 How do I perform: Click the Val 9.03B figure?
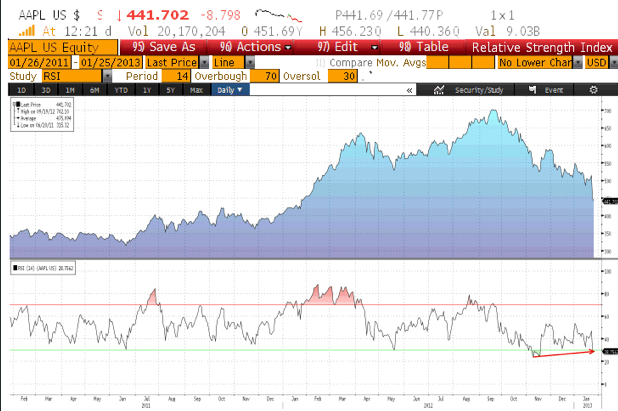[x=507, y=31]
